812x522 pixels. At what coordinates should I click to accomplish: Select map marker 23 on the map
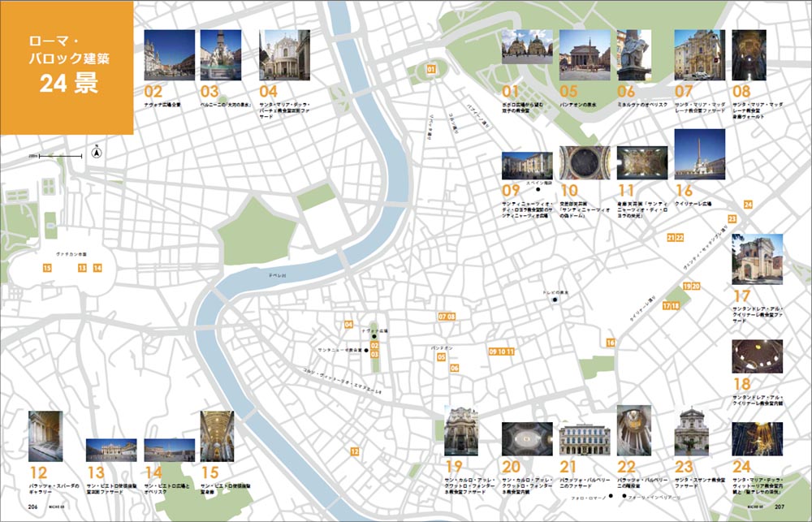(x=732, y=219)
